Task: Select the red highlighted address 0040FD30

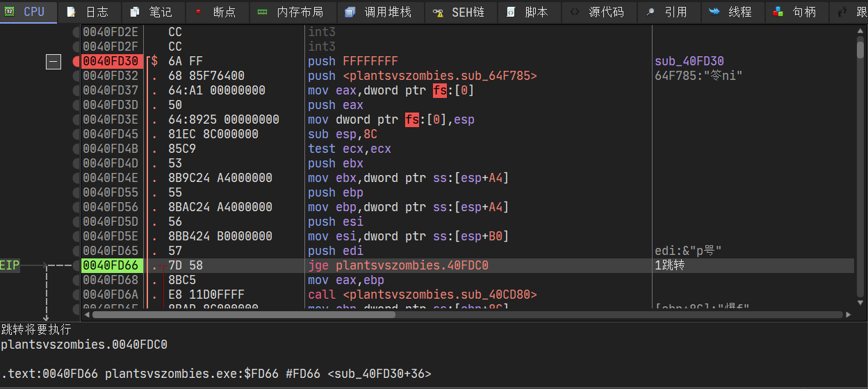Action: pyautogui.click(x=113, y=61)
